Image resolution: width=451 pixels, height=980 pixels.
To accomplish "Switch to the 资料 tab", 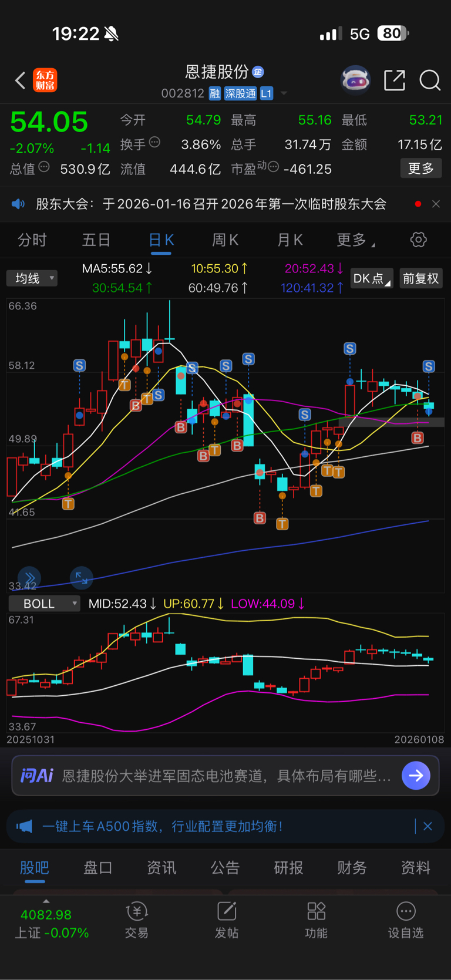I will click(415, 867).
